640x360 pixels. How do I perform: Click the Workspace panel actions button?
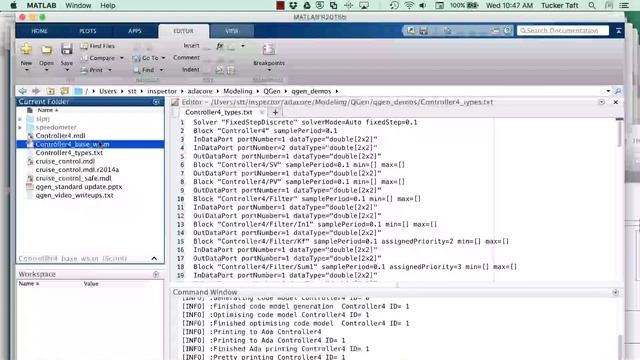pyautogui.click(x=156, y=274)
